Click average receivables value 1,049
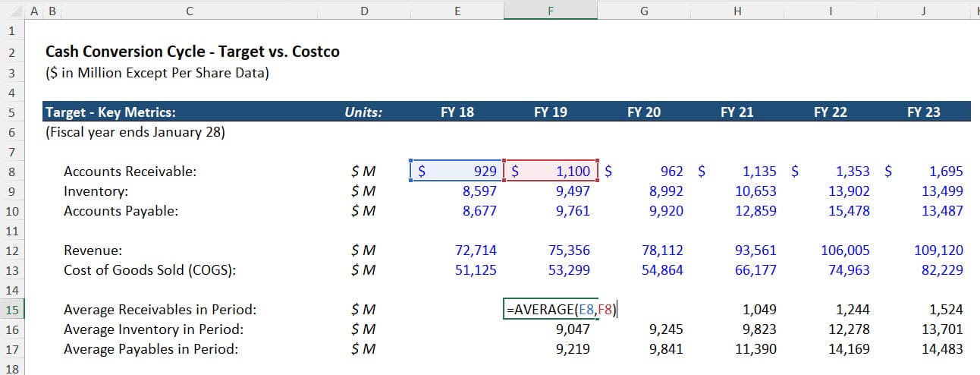The width and height of the screenshot is (980, 375). [759, 310]
